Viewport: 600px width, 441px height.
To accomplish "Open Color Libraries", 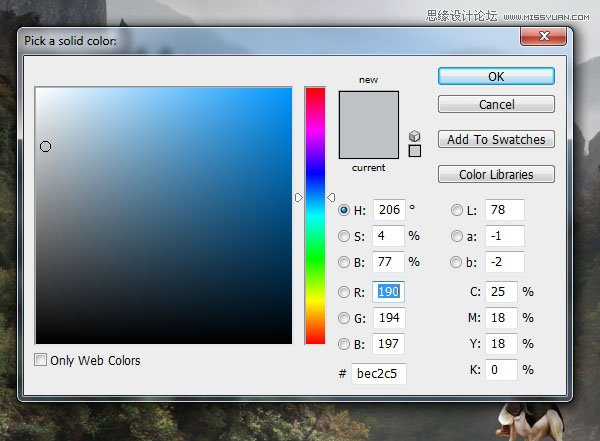I will (x=496, y=174).
